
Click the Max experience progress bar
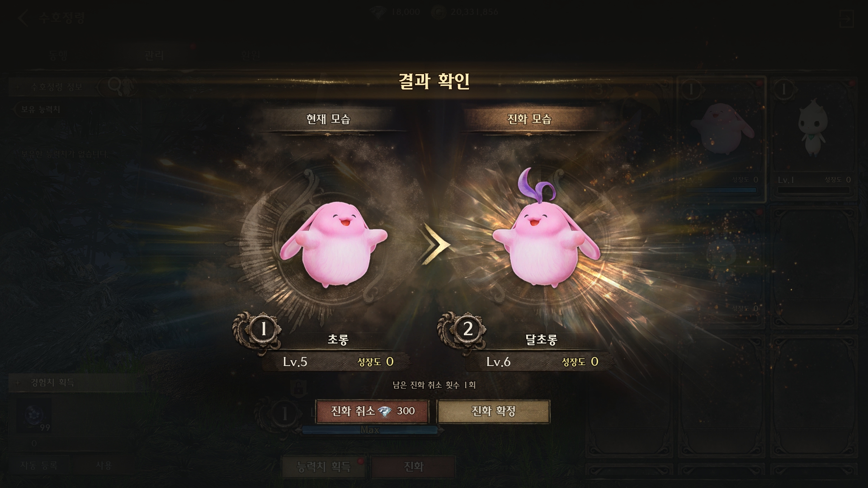(370, 430)
